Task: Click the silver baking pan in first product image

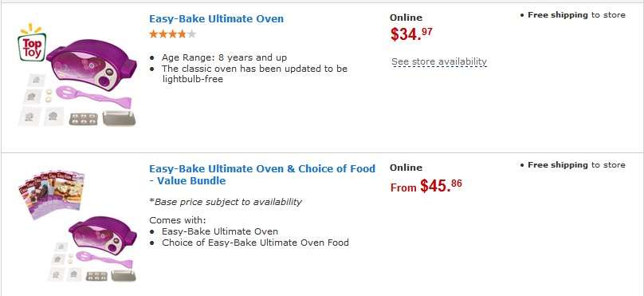Action: tap(119, 118)
